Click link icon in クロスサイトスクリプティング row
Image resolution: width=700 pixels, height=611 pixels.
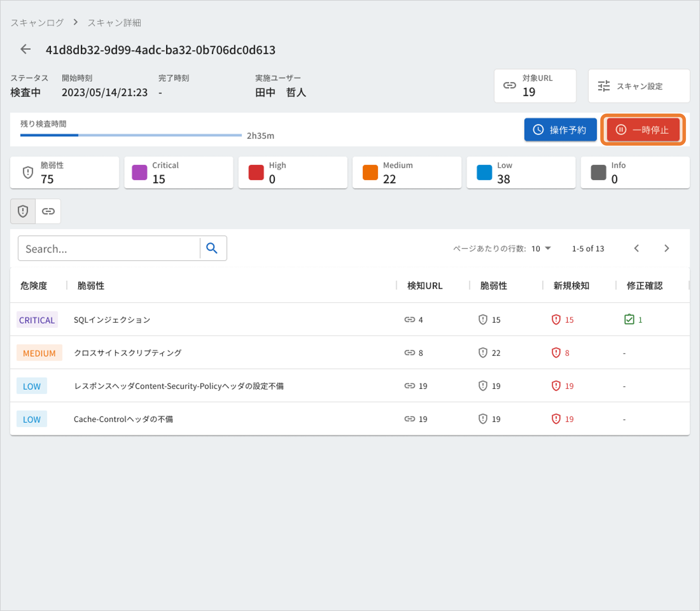(409, 353)
